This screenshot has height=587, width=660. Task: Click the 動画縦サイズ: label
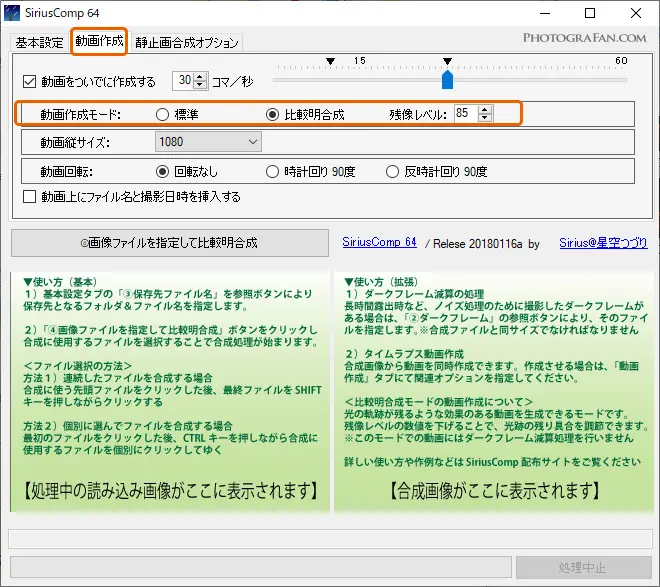[75, 143]
